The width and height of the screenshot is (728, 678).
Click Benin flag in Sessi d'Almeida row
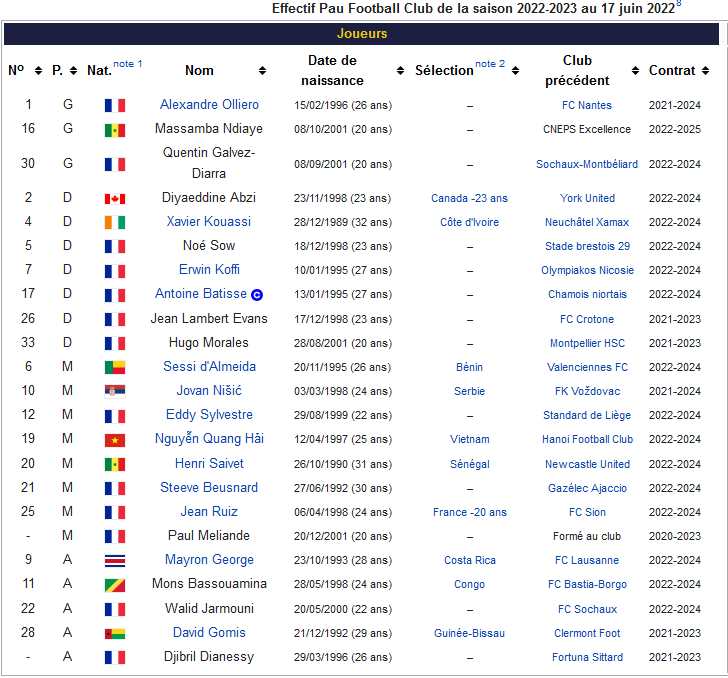pyautogui.click(x=115, y=367)
